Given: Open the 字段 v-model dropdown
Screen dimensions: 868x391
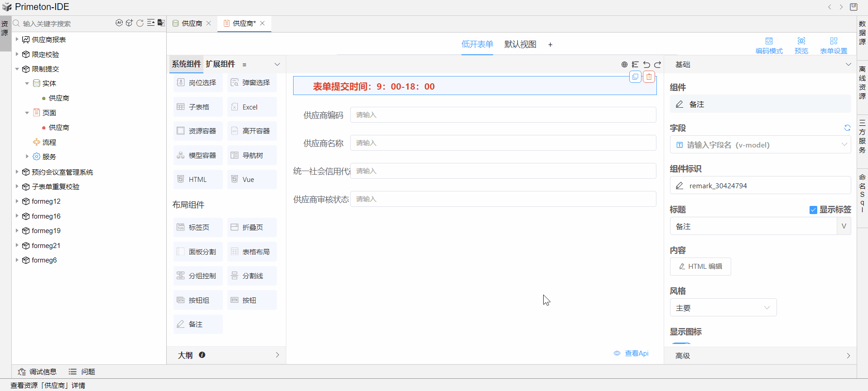Looking at the screenshot, I should click(x=760, y=145).
